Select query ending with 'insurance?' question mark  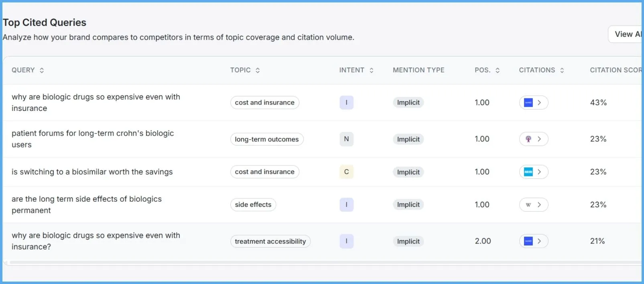[96, 241]
